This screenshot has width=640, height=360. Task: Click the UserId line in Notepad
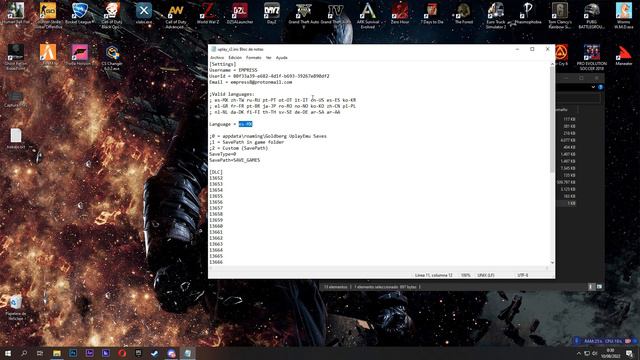(269, 76)
